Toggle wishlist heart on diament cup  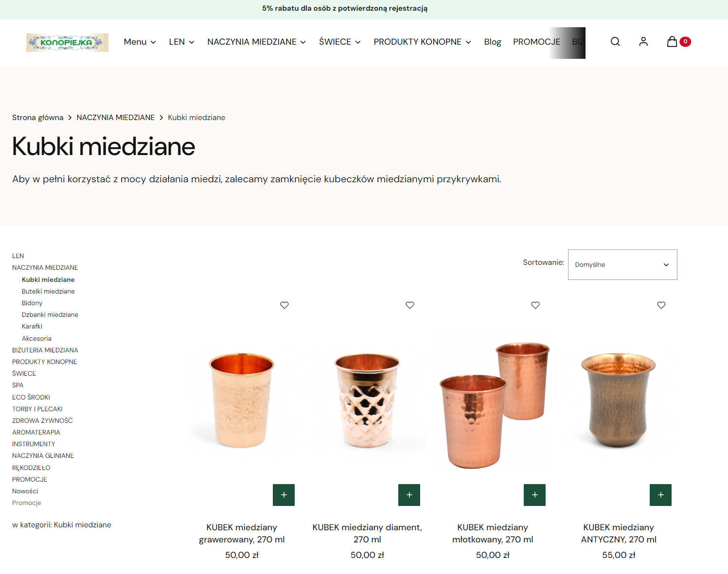(x=410, y=305)
